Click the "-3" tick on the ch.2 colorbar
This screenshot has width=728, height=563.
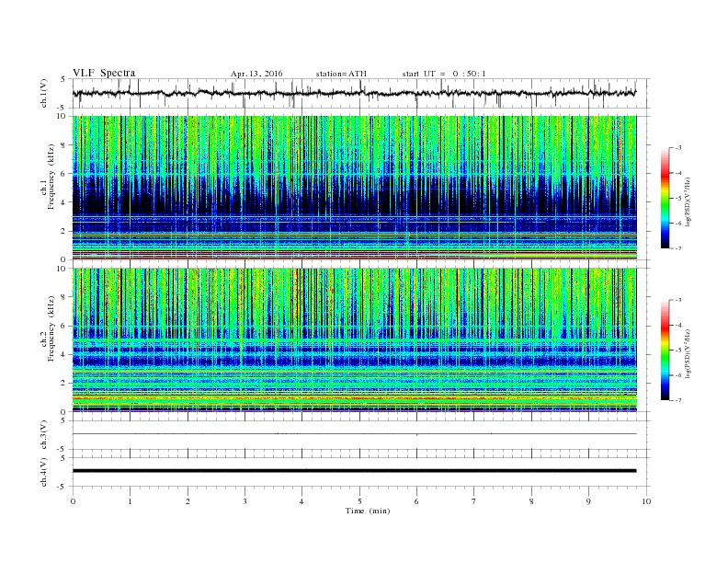[678, 300]
